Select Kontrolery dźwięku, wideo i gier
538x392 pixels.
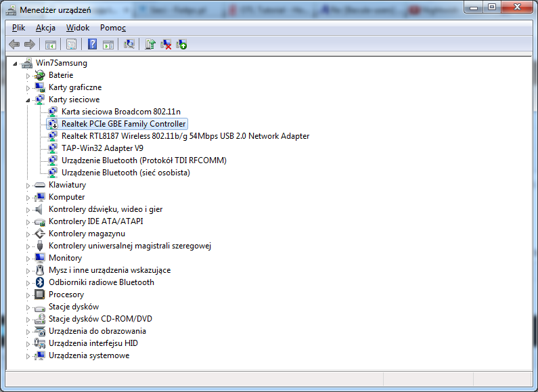point(106,209)
